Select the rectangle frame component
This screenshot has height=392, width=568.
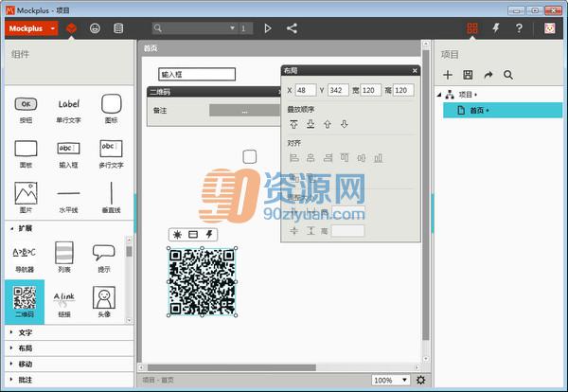tap(26, 154)
